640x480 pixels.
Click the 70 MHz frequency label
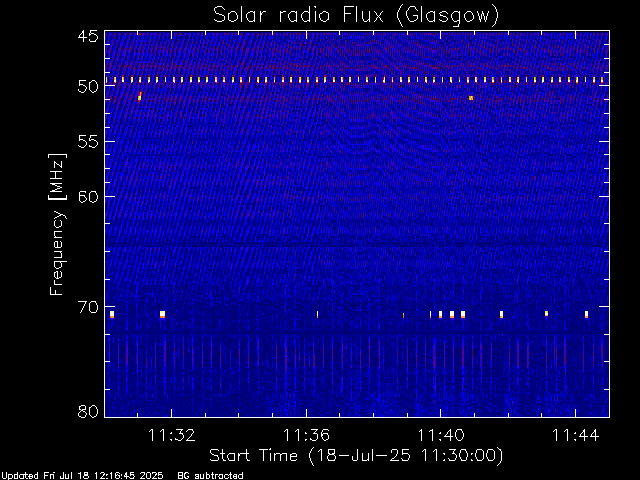tap(88, 307)
